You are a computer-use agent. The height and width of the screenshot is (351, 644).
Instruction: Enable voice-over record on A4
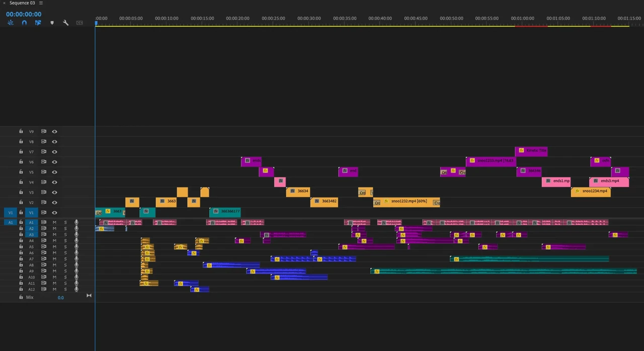pos(76,240)
